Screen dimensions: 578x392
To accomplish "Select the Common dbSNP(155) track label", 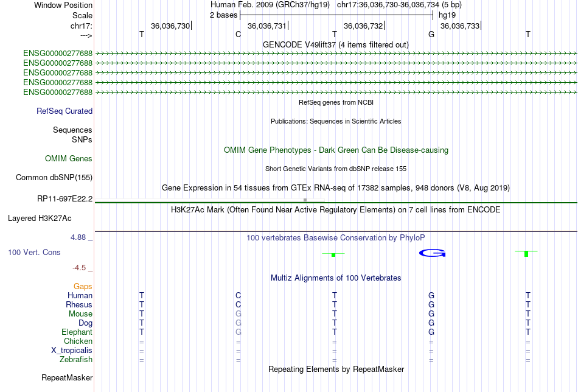I will click(x=54, y=177).
